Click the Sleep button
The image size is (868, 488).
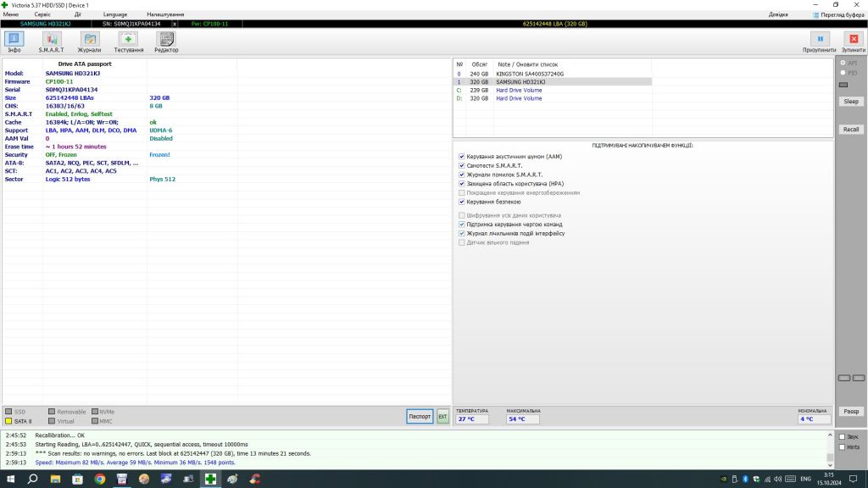[x=851, y=102]
